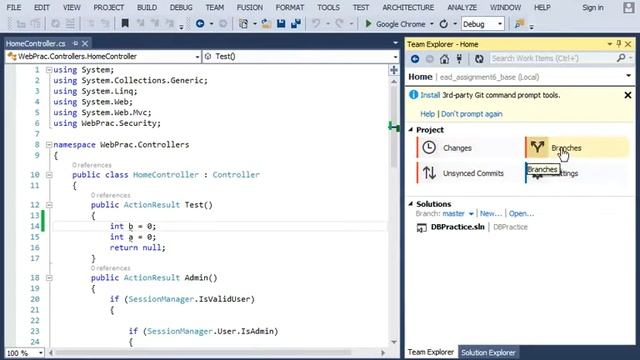Screen dimensions: 640x360
Task: Click the Save floppy disk icon
Action: click(281, 24)
